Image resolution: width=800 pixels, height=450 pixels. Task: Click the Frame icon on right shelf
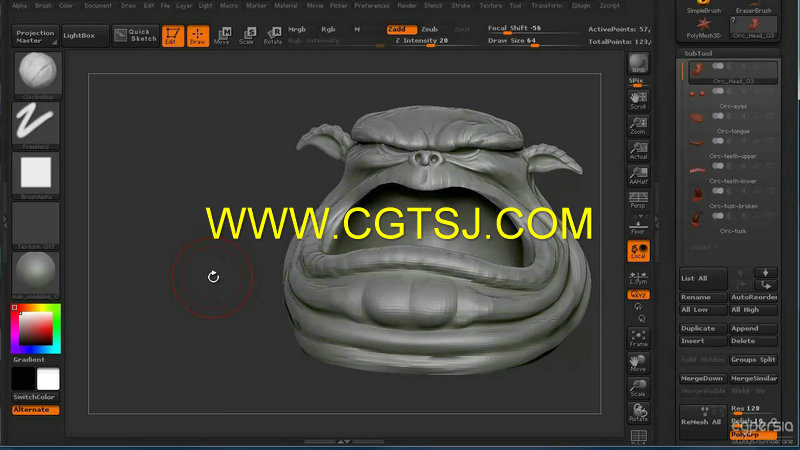pos(638,338)
